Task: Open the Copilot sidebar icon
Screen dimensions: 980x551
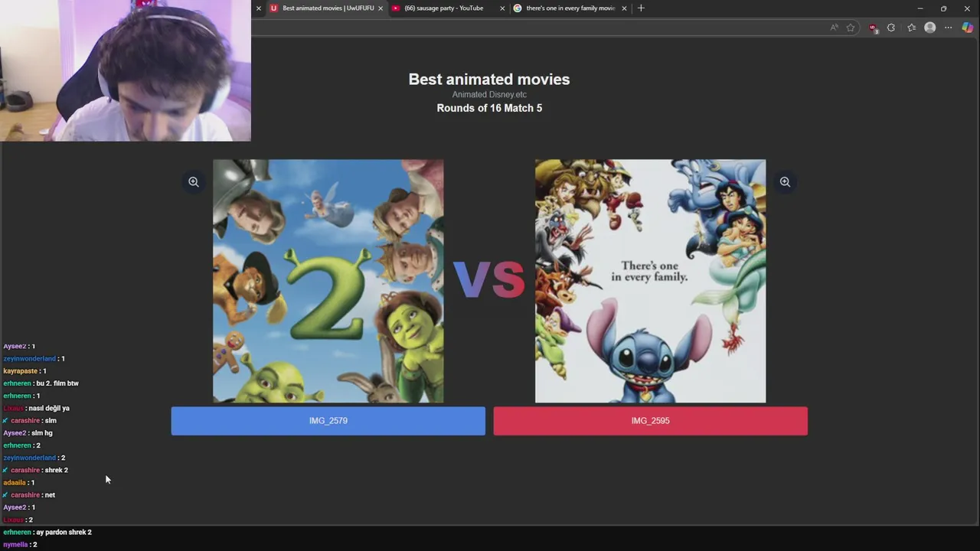Action: (x=967, y=28)
